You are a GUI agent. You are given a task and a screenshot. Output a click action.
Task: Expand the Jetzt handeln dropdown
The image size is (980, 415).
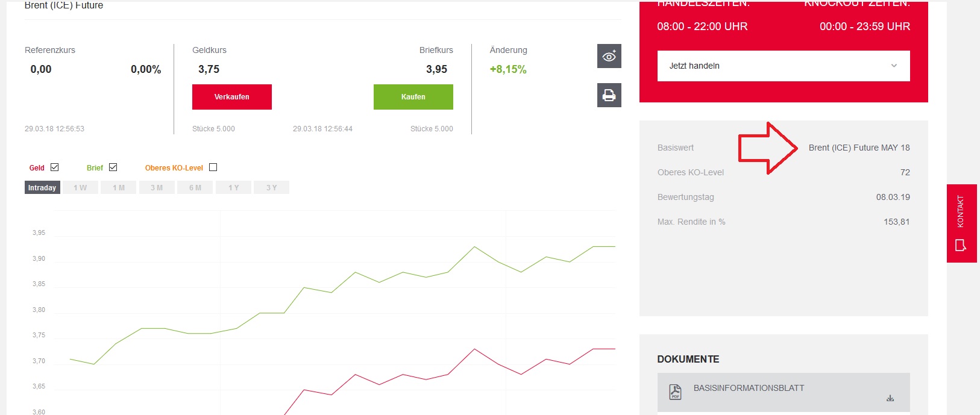[784, 66]
